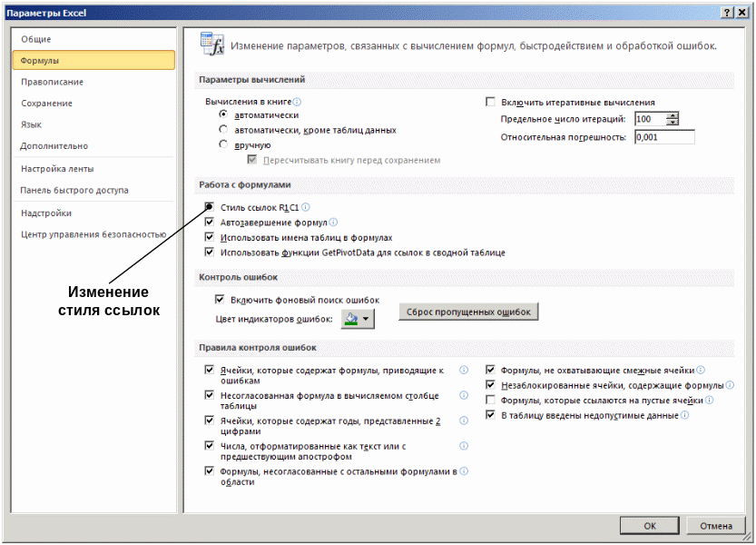This screenshot has height=545, width=756.
Task: Open the 'Дополнительно' category
Action: (93, 145)
